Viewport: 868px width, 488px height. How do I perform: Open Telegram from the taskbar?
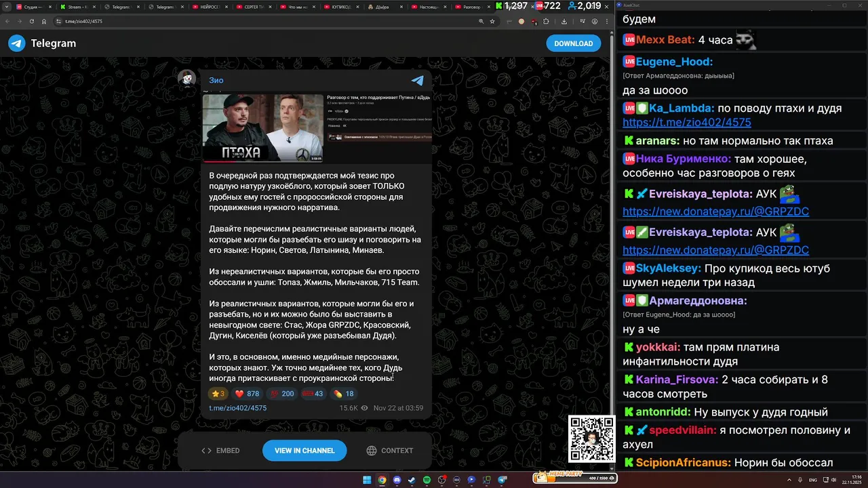click(502, 480)
